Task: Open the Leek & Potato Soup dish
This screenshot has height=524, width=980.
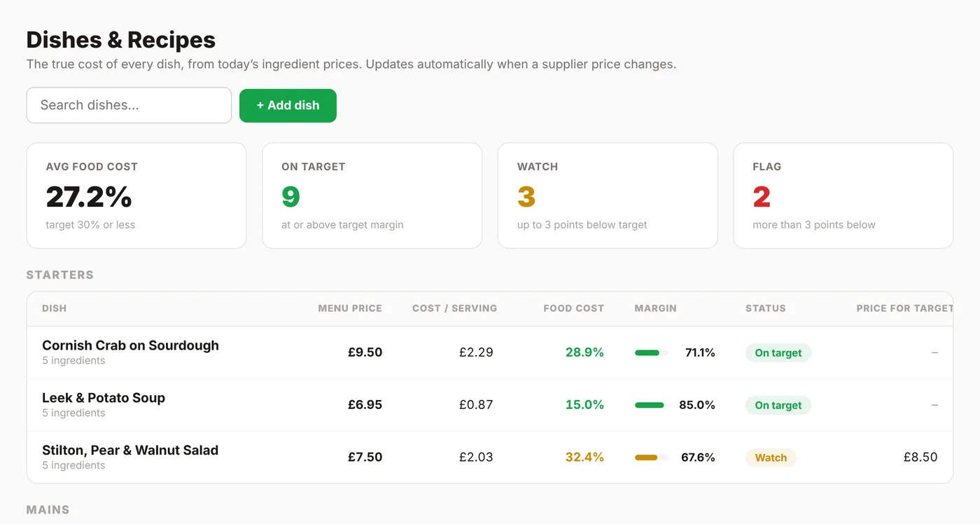Action: click(104, 398)
